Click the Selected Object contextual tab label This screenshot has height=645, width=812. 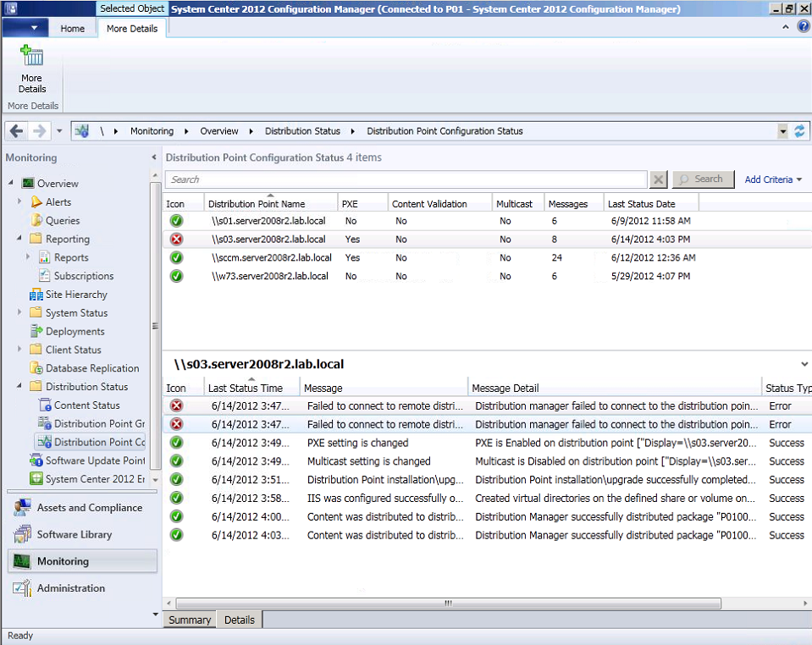coord(132,8)
